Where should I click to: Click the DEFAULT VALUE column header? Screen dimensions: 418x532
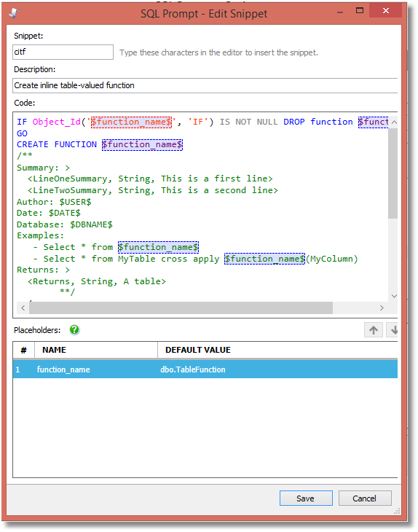coord(277,350)
